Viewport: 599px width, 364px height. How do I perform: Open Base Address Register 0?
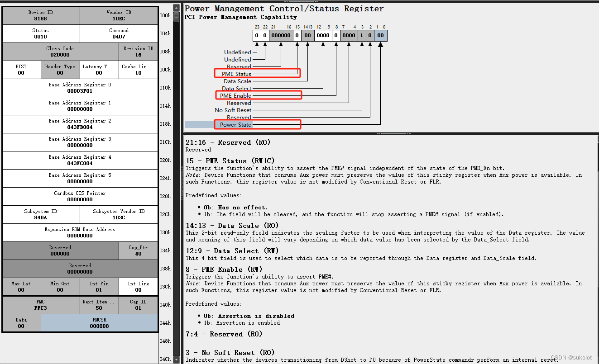click(80, 88)
